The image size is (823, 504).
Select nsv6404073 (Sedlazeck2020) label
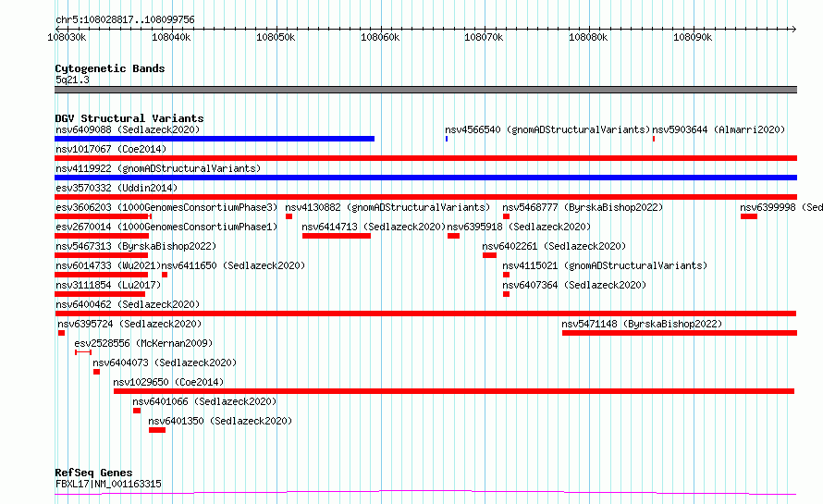pyautogui.click(x=165, y=363)
